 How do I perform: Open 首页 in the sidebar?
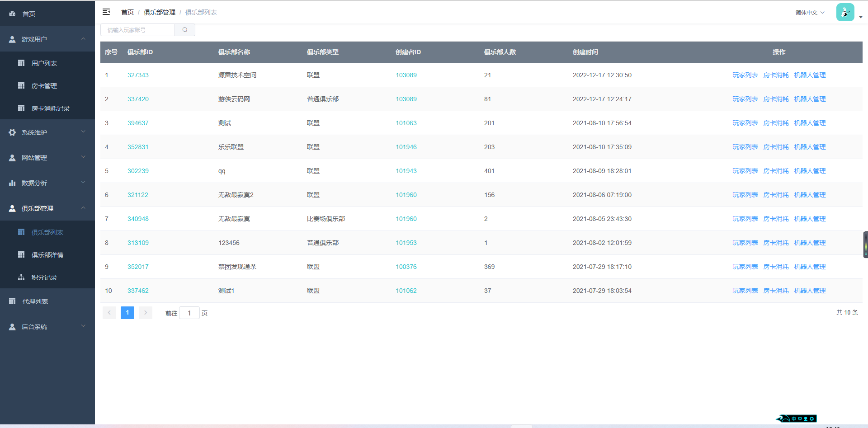(47, 14)
